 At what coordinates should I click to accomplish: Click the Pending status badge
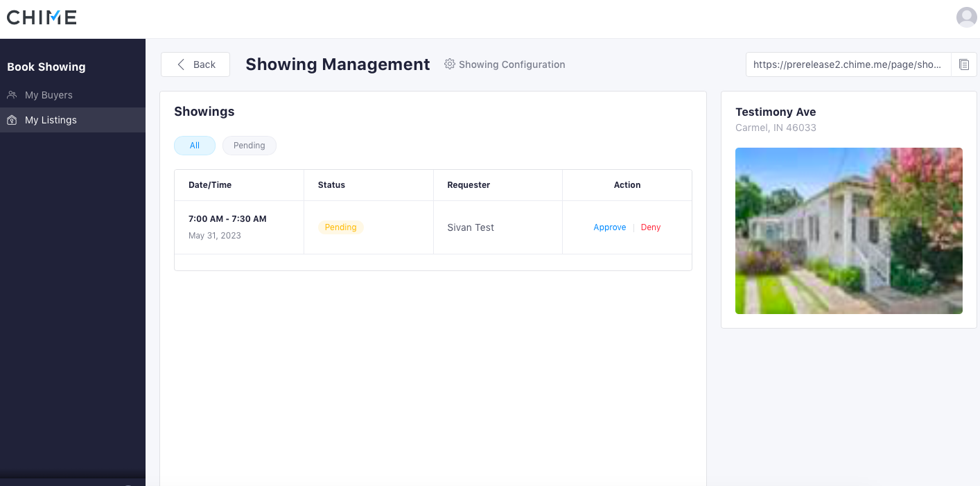(341, 227)
